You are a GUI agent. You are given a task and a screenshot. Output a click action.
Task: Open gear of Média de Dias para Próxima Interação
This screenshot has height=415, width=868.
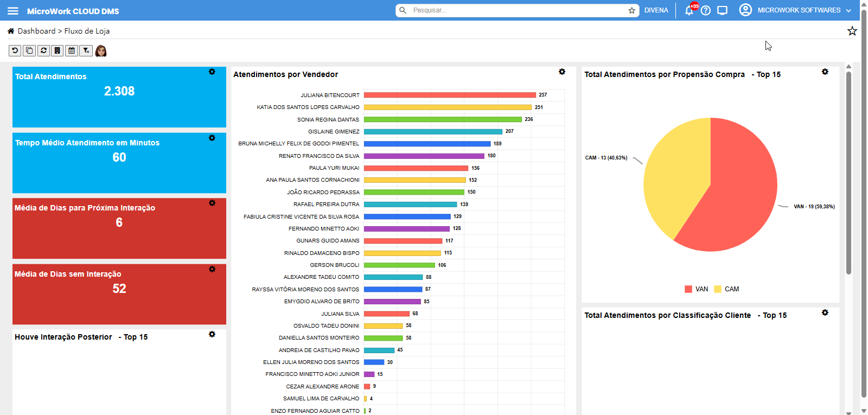[x=212, y=203]
